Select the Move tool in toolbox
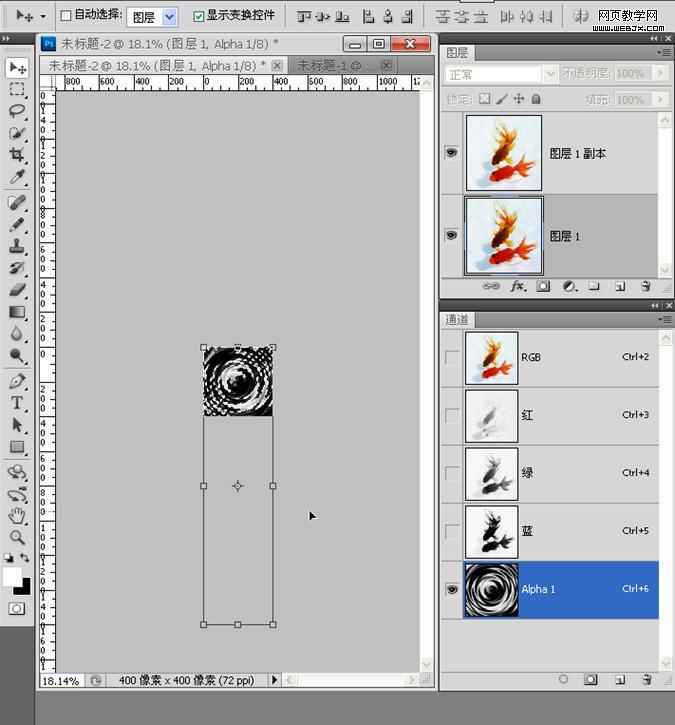 pos(18,68)
